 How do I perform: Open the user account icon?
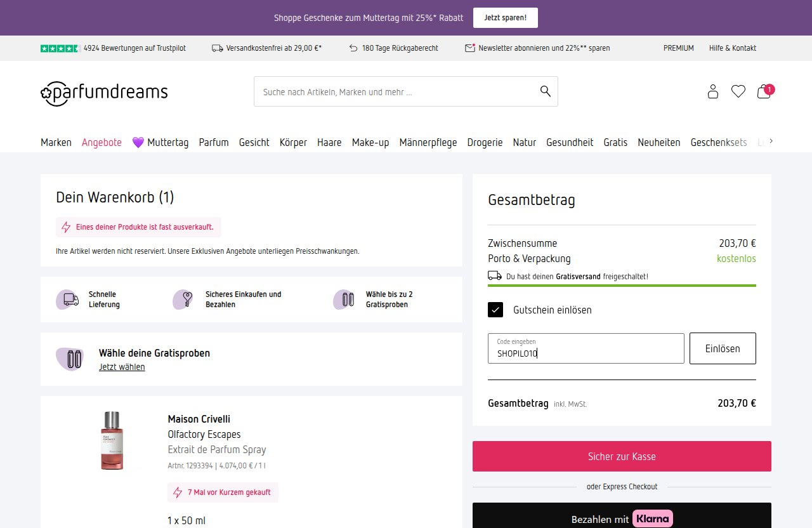coord(713,91)
